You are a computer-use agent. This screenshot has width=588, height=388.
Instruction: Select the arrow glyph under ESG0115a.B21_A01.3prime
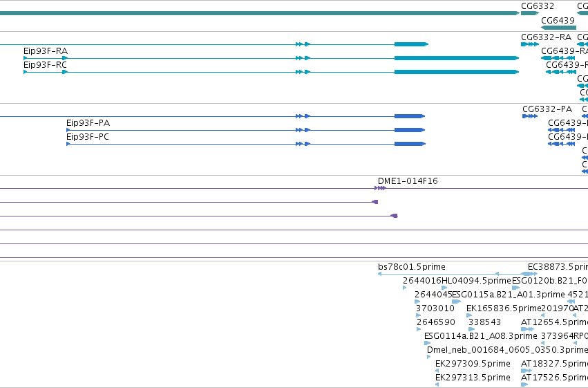(x=457, y=302)
